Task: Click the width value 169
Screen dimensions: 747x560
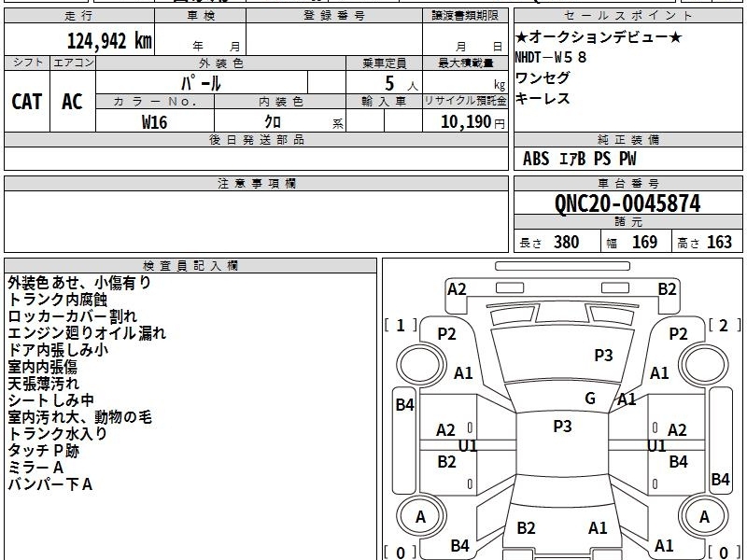Action: (x=644, y=242)
